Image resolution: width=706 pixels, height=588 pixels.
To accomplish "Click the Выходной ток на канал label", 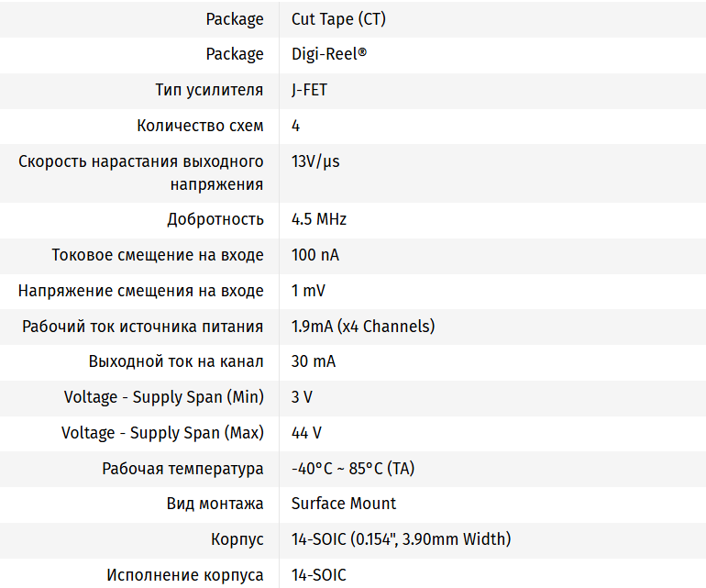I will pyautogui.click(x=176, y=361).
